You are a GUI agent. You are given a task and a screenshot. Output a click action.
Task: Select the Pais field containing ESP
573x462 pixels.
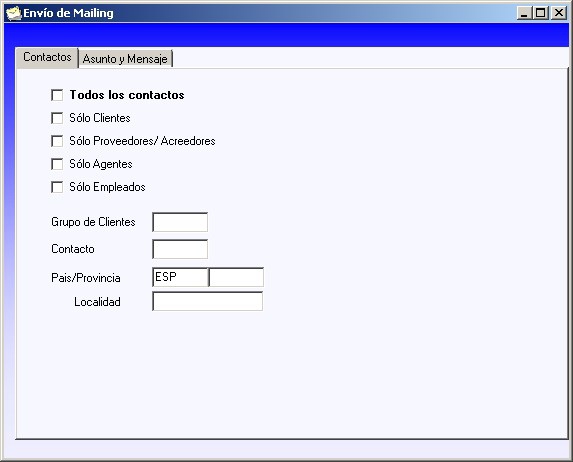(180, 277)
